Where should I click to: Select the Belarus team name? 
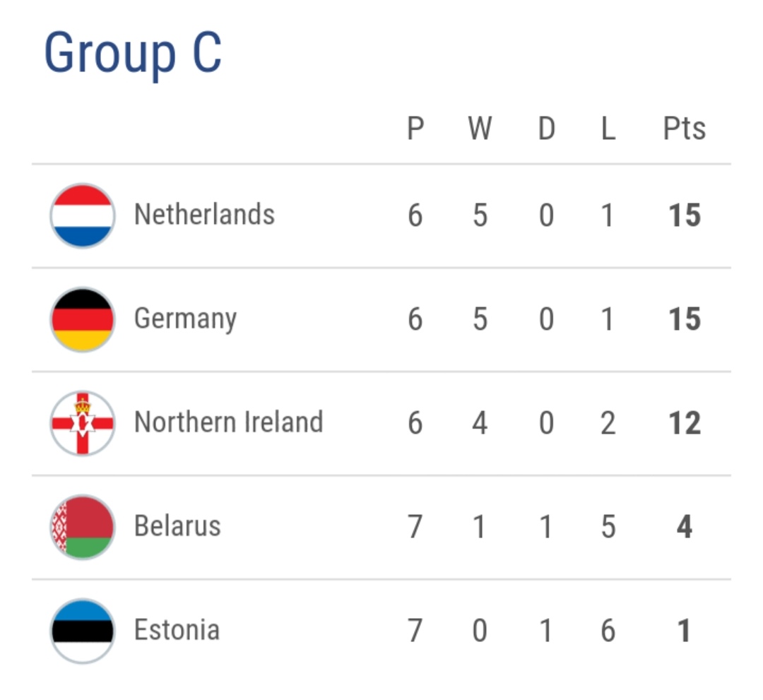click(177, 526)
